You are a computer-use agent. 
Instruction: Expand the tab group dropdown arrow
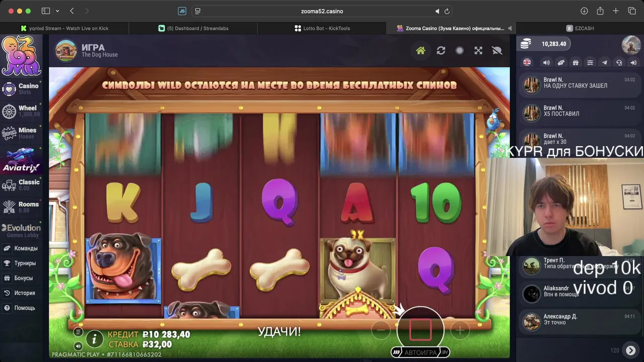click(57, 11)
